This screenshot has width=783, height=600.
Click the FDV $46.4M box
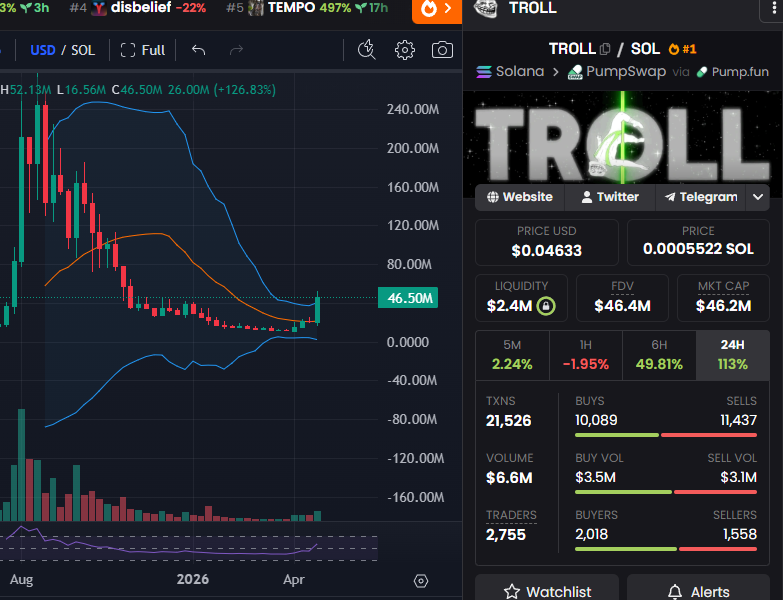pos(622,298)
